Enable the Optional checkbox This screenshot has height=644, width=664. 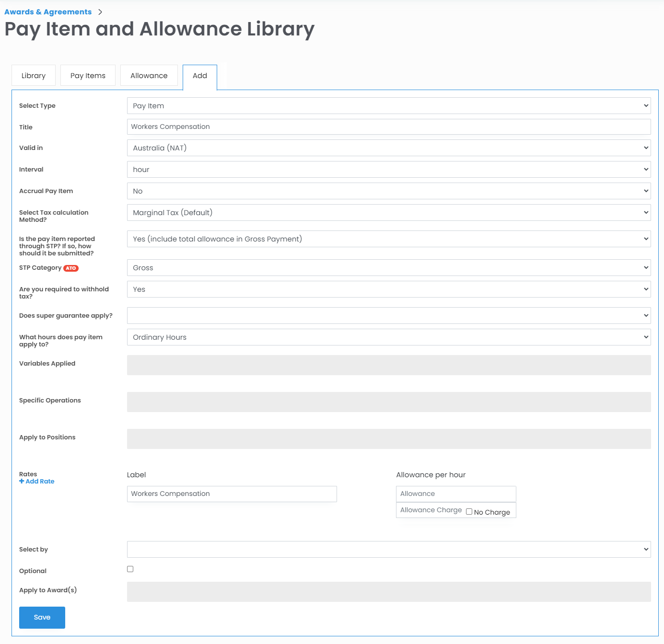tap(130, 569)
